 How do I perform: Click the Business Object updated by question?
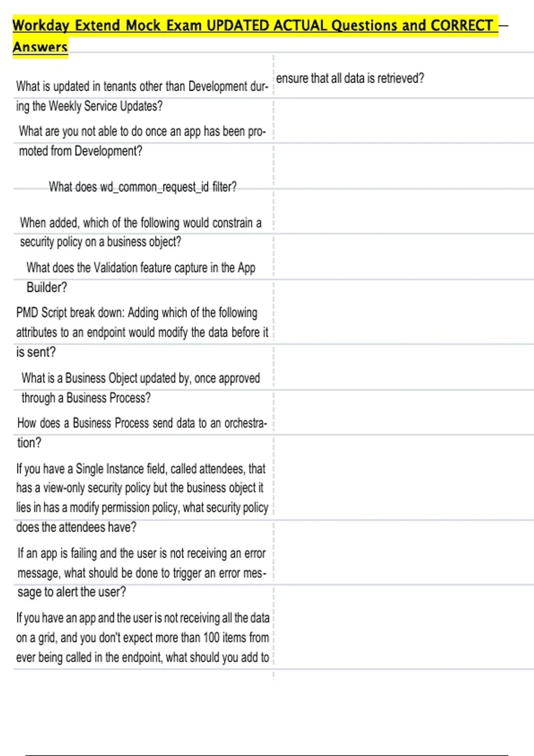(141, 387)
